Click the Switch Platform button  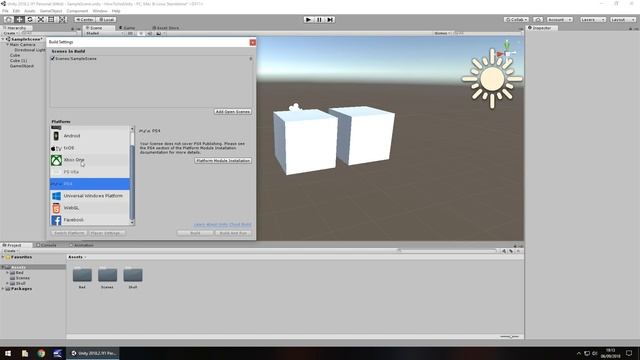click(x=69, y=233)
